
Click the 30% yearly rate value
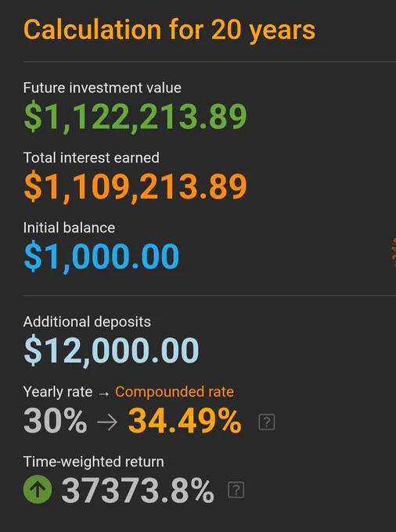[x=55, y=422]
